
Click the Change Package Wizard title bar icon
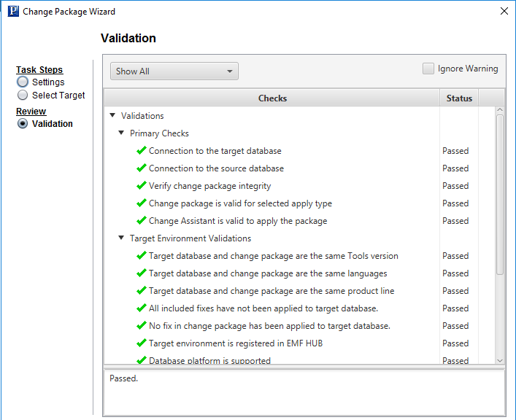[x=12, y=12]
